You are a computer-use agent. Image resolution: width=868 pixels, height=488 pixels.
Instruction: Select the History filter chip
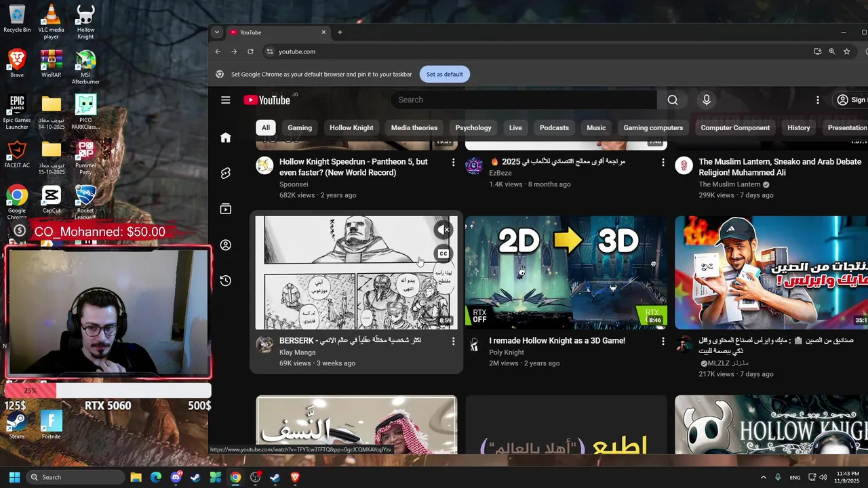pyautogui.click(x=799, y=127)
